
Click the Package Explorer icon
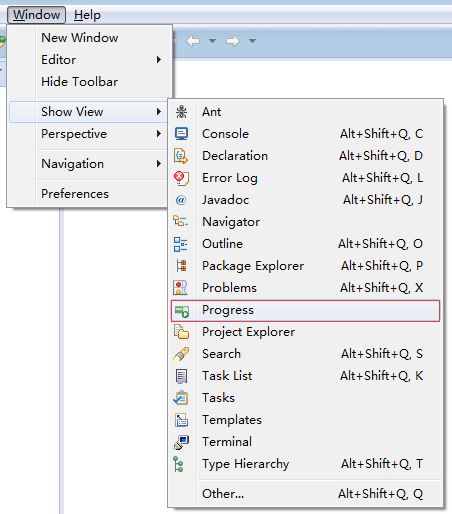coord(182,266)
